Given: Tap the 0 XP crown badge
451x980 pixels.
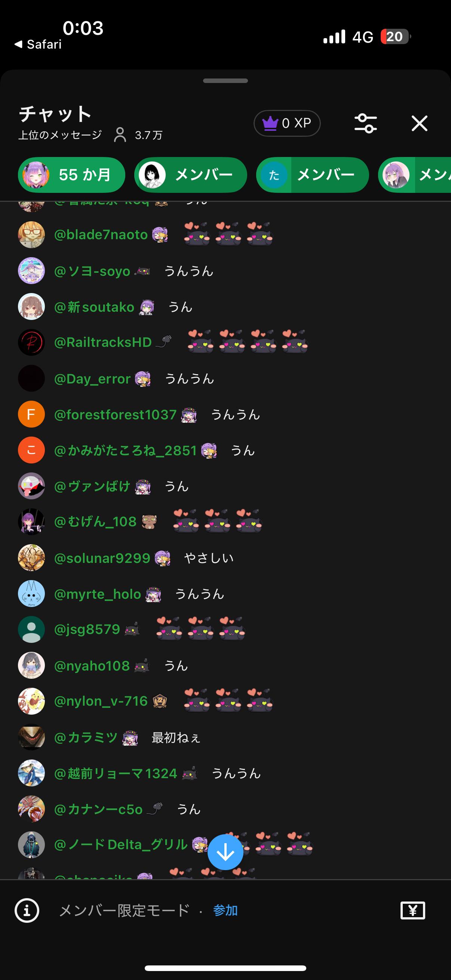Looking at the screenshot, I should tap(287, 123).
